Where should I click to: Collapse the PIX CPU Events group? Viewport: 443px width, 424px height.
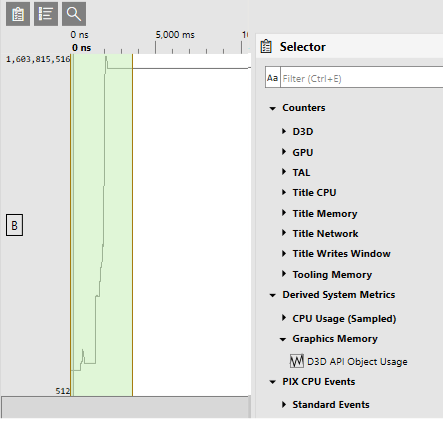[273, 382]
